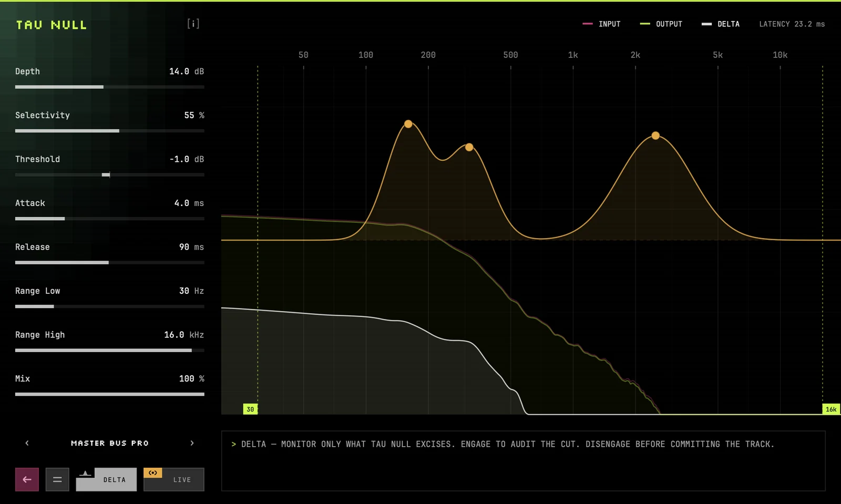
Task: Go to next preset with right chevron
Action: (x=192, y=443)
